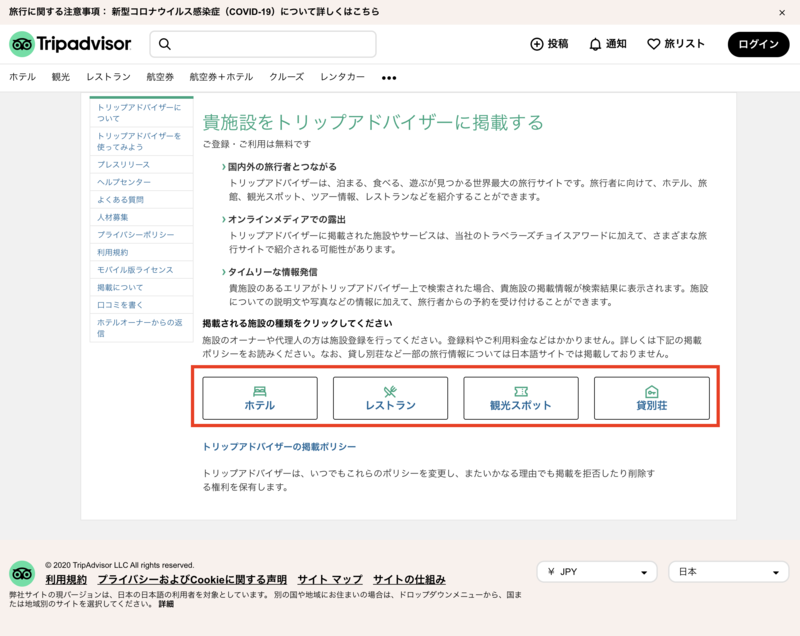Open the クルーズ nav tab
The width and height of the screenshot is (800, 636).
(x=287, y=77)
